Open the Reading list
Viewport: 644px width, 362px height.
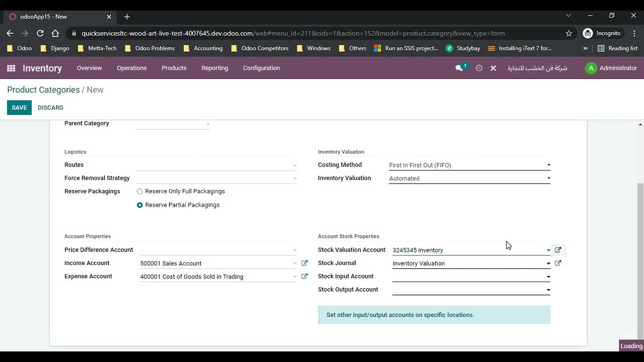(617, 48)
